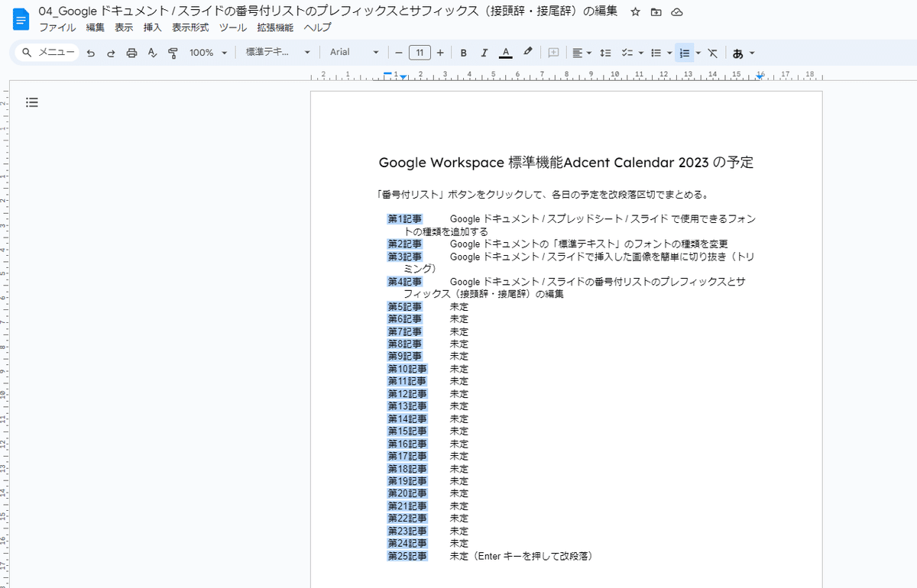
Task: Star this document
Action: 635,12
